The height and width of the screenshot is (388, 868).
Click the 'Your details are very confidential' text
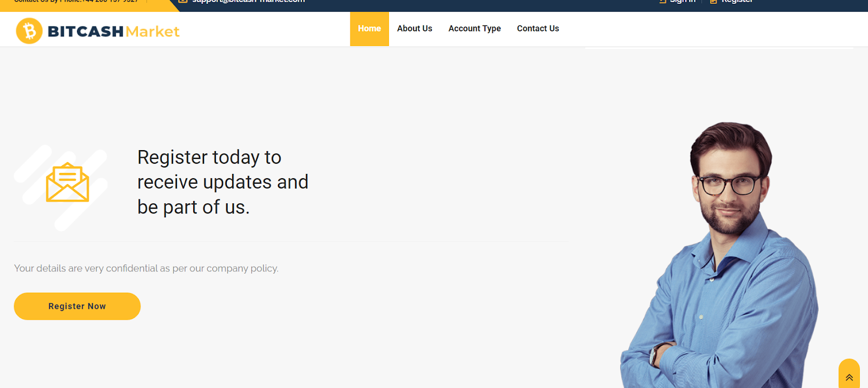coord(146,268)
